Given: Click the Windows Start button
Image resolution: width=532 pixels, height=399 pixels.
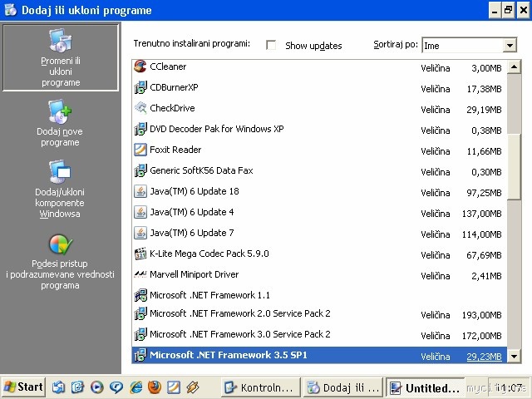Looking at the screenshot, I should [23, 387].
